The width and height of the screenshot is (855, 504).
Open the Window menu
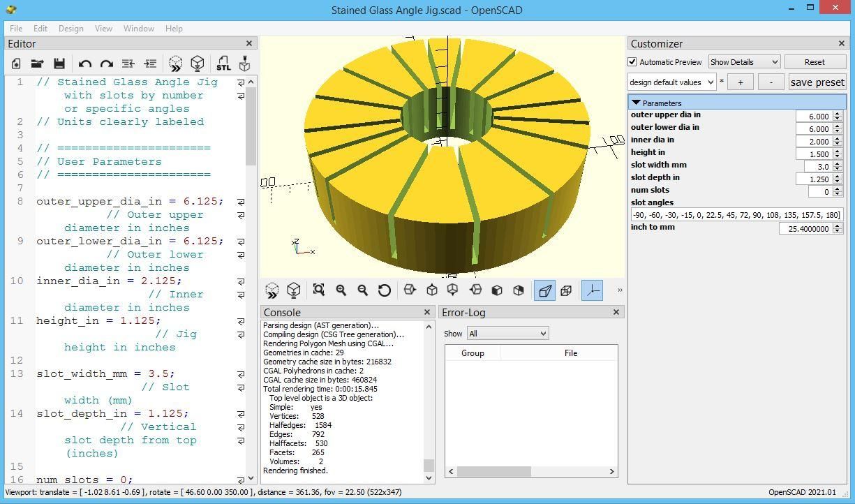click(x=139, y=29)
